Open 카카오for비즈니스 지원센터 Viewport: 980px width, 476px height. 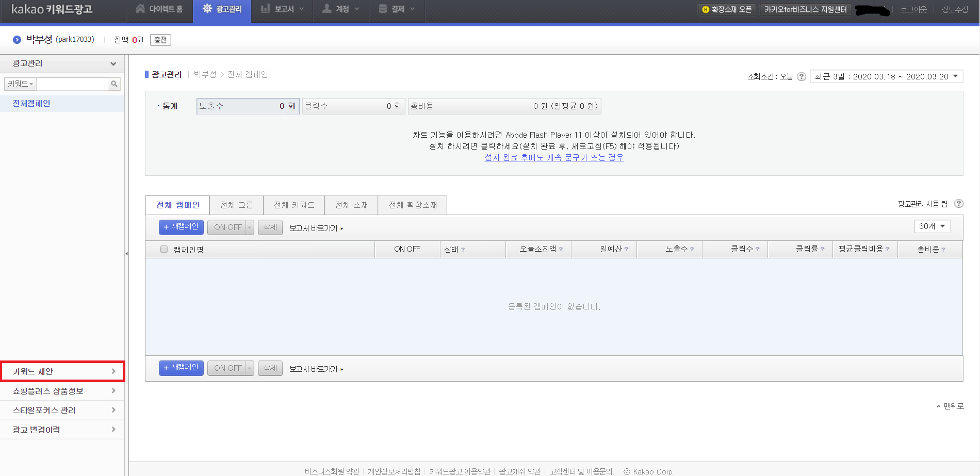[805, 9]
